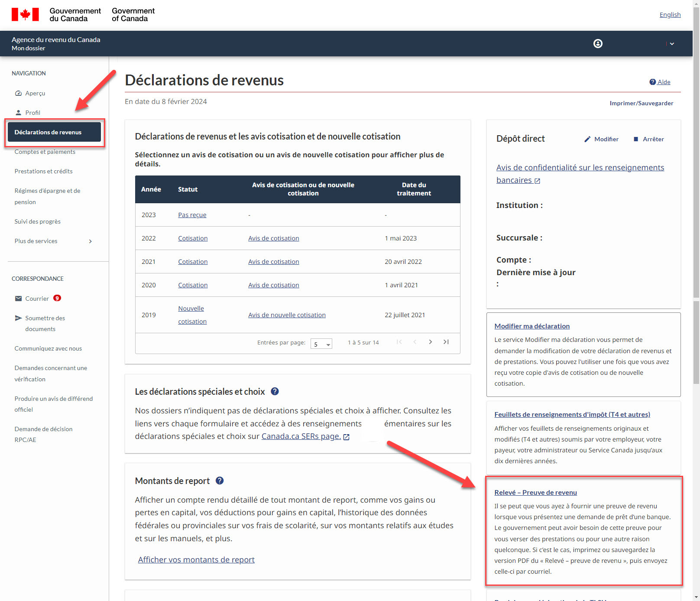Open Régimes d'épargne et de pension
Screen dimensions: 700x601
[x=47, y=196]
